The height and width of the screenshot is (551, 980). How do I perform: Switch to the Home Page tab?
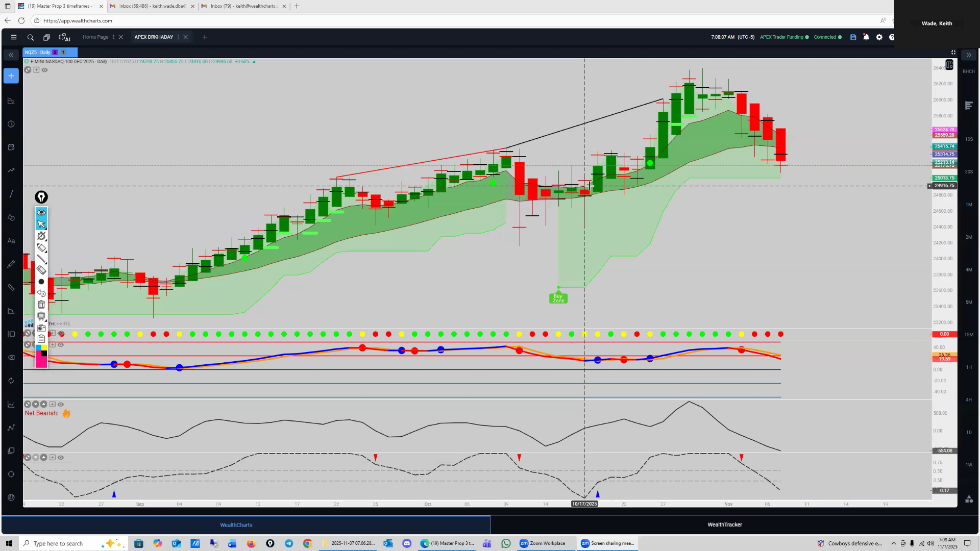point(95,37)
